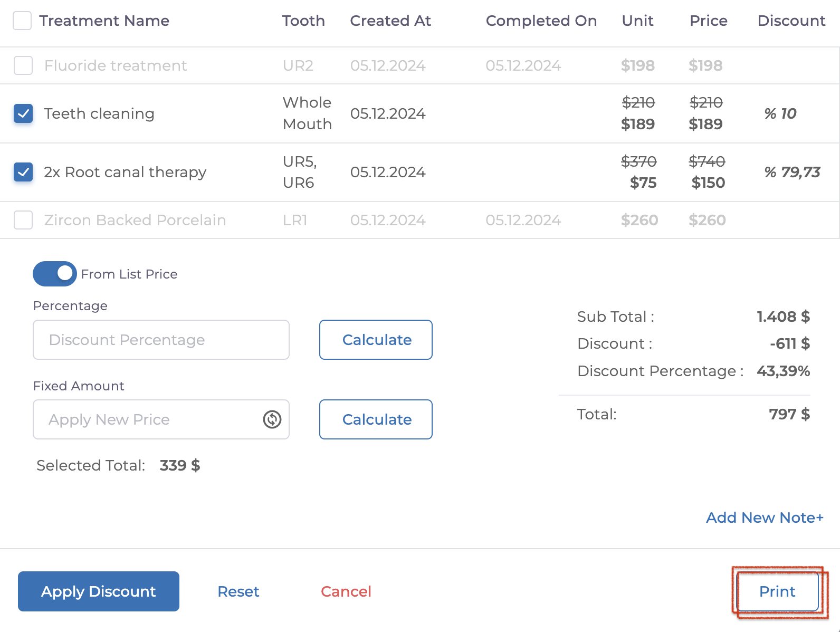
Task: Check the select-all treatments header checkbox
Action: [x=22, y=21]
